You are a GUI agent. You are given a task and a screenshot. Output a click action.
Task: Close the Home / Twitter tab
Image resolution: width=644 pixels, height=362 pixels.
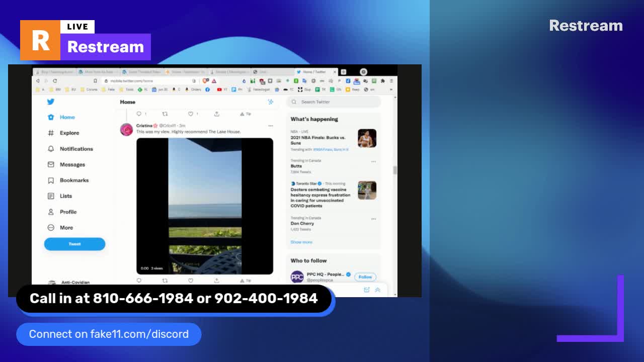[335, 72]
